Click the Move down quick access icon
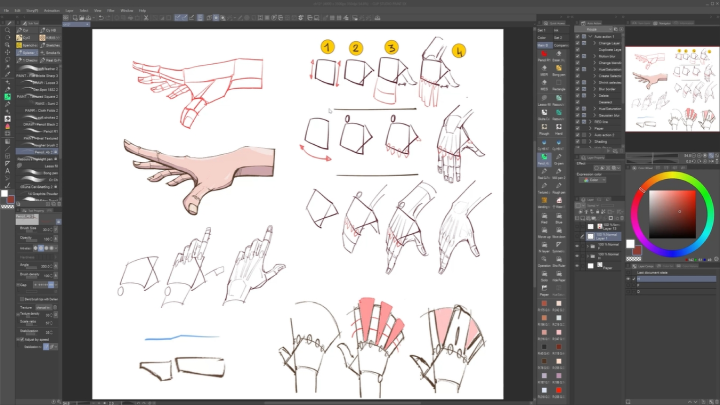 coord(559,232)
